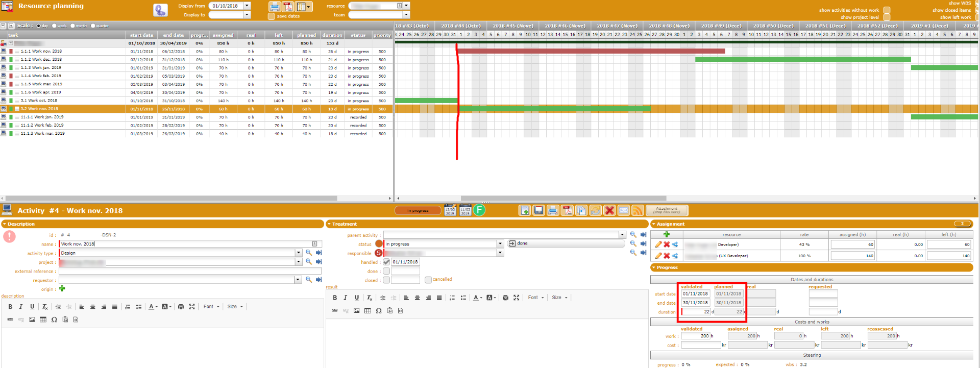This screenshot has width=980, height=368.
Task: Refresh the activity with the circular arrows icon
Action: (595, 210)
